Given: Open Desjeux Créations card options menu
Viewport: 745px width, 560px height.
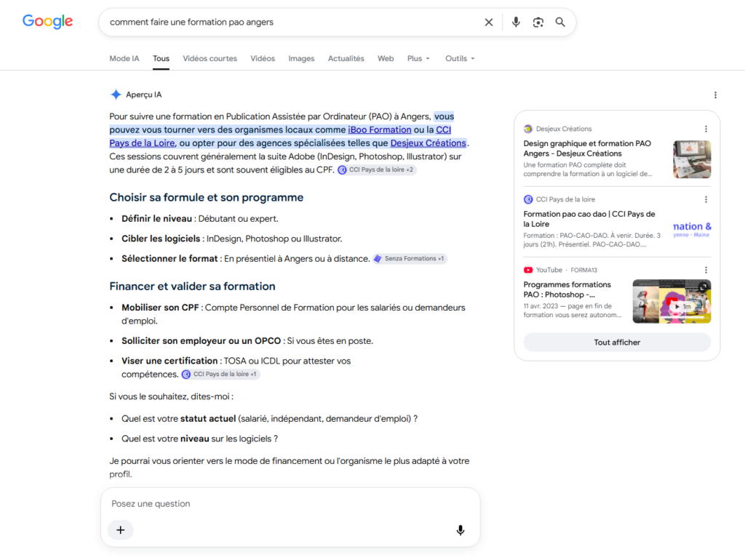Looking at the screenshot, I should tap(706, 129).
